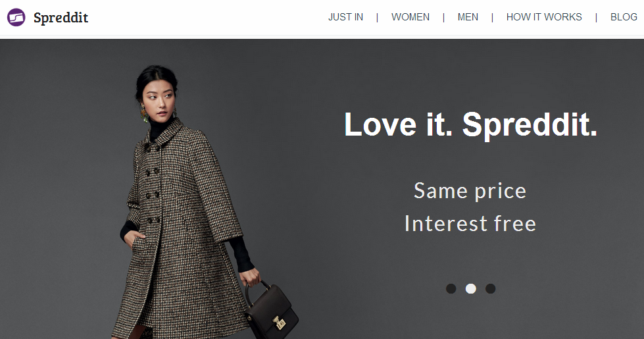
Task: Click the model's face in banner
Action: pos(159,101)
